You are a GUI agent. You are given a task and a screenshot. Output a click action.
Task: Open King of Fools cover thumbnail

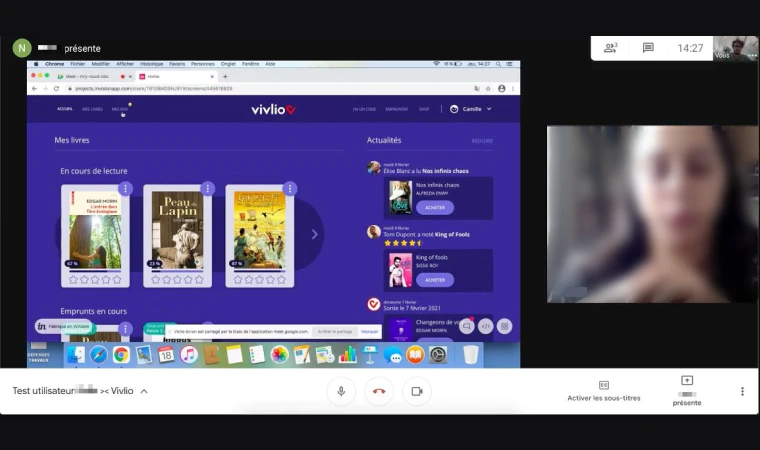[400, 271]
